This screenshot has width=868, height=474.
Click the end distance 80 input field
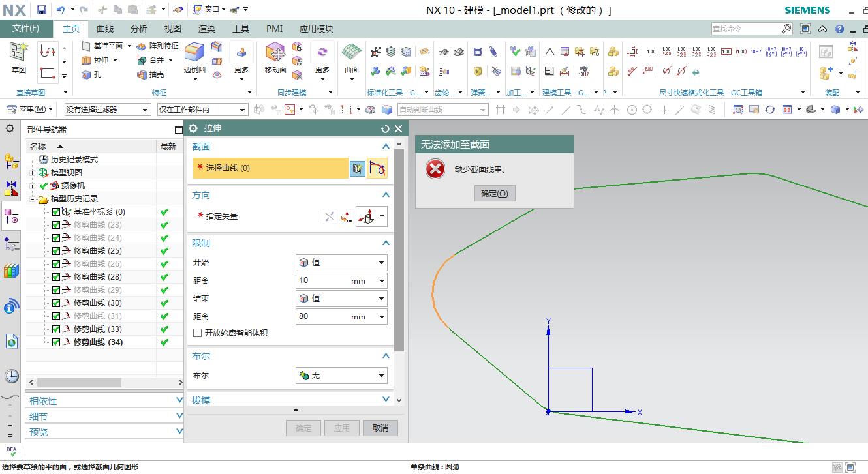(x=341, y=317)
